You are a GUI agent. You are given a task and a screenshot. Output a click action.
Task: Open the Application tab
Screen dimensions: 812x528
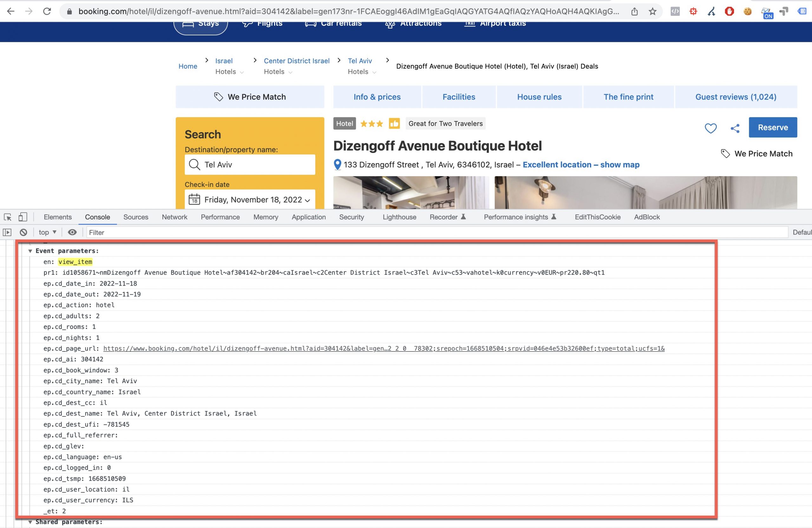(x=308, y=217)
